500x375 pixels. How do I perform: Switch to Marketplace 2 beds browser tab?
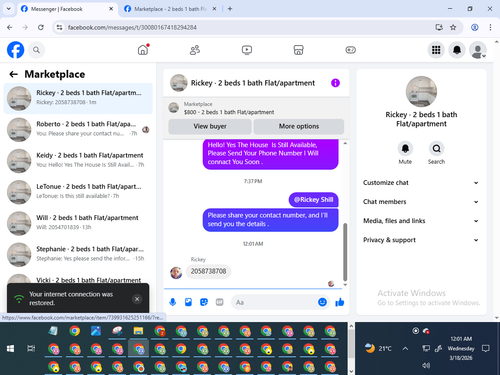[170, 9]
